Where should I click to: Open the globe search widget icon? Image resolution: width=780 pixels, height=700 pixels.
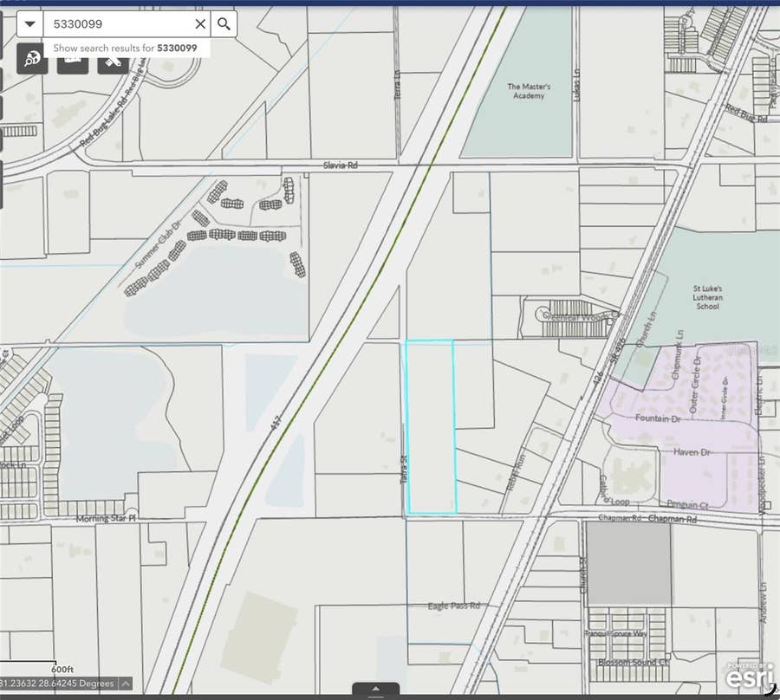[x=32, y=59]
